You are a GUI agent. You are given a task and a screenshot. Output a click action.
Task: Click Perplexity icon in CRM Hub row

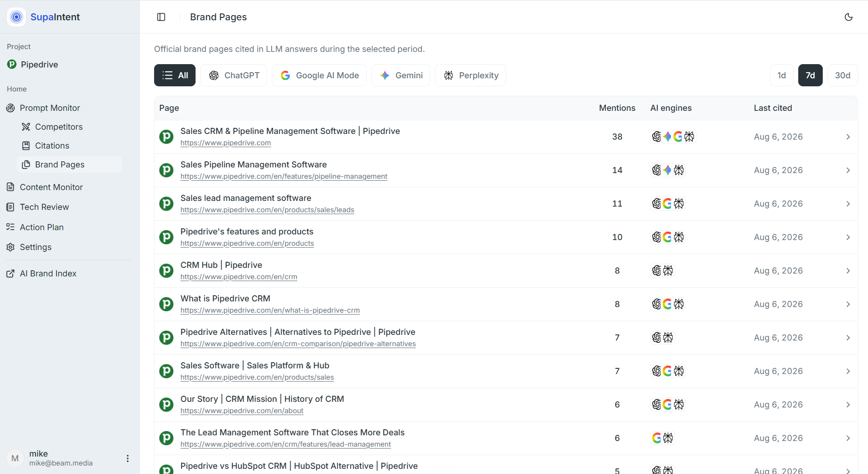(668, 271)
